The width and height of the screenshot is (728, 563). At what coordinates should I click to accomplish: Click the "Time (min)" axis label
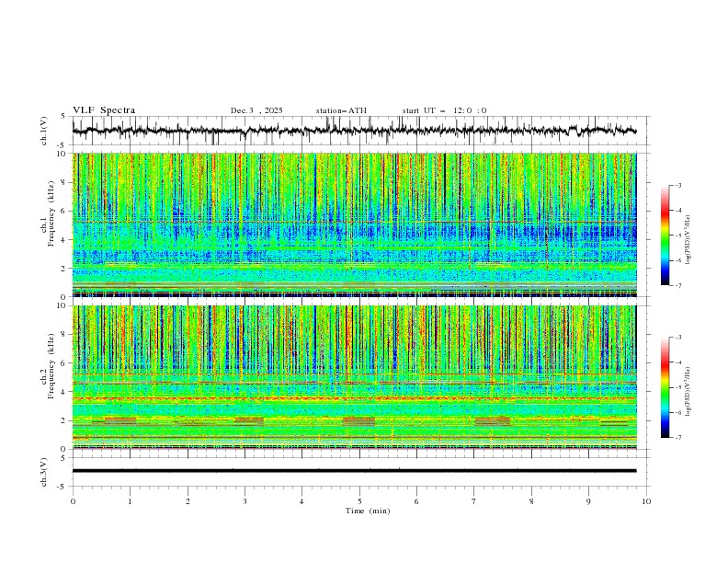pos(367,510)
